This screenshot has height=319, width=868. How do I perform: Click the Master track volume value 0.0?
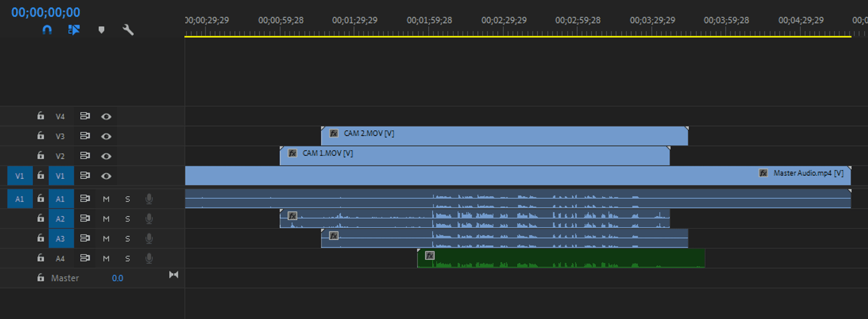(118, 278)
